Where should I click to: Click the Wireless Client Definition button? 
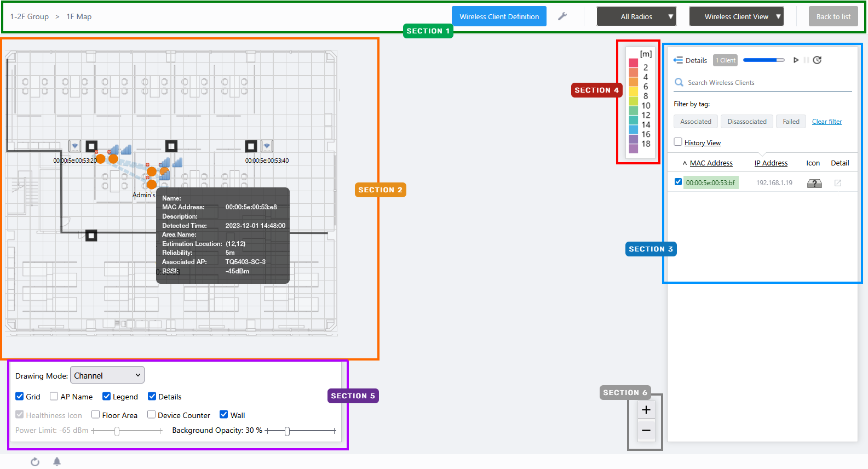(499, 16)
